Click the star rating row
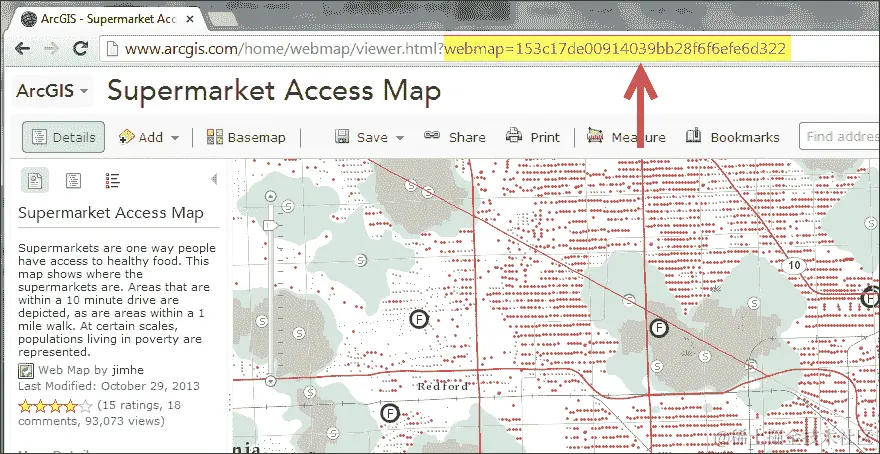The width and height of the screenshot is (880, 454). pos(54,406)
